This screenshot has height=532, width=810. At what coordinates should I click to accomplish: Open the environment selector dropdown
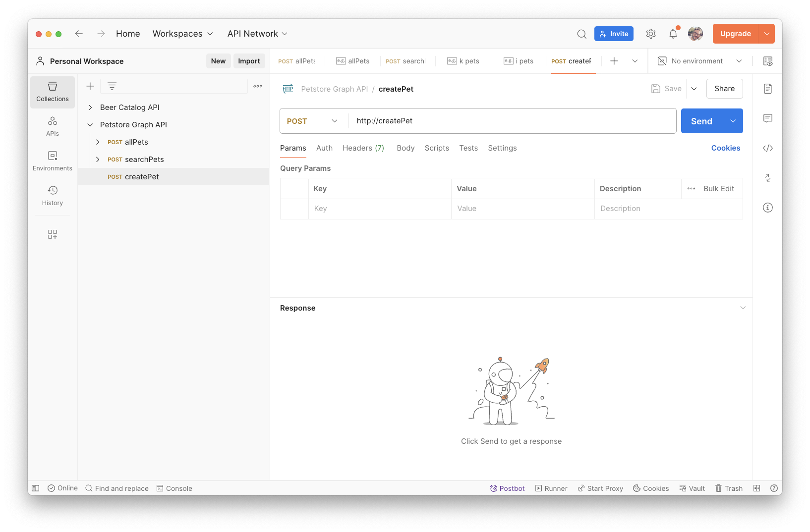click(699, 60)
